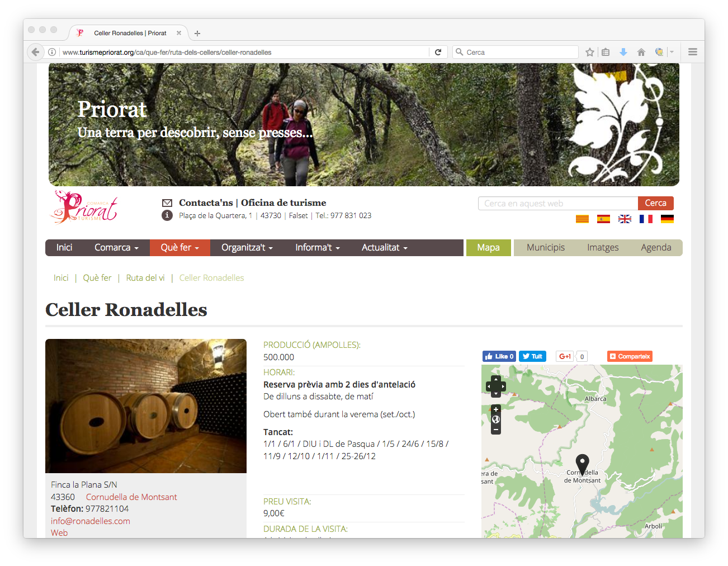Select the German flag language icon
The image size is (728, 566).
(x=667, y=219)
